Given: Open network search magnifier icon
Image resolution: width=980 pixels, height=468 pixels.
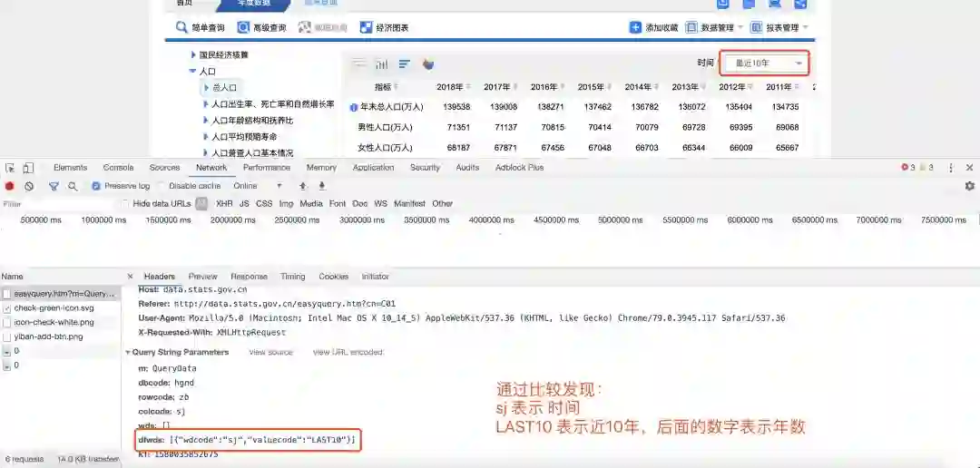Looking at the screenshot, I should coord(73,186).
